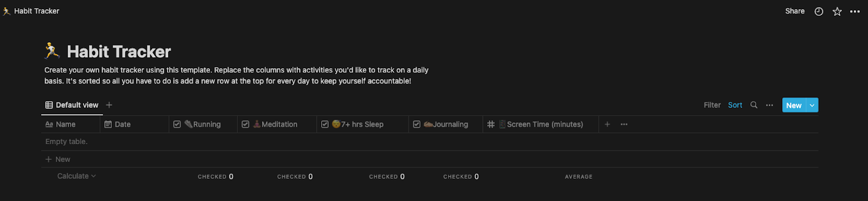This screenshot has height=201, width=868.
Task: Open the AVERAGE calculation for Screen Time
Action: pyautogui.click(x=578, y=177)
